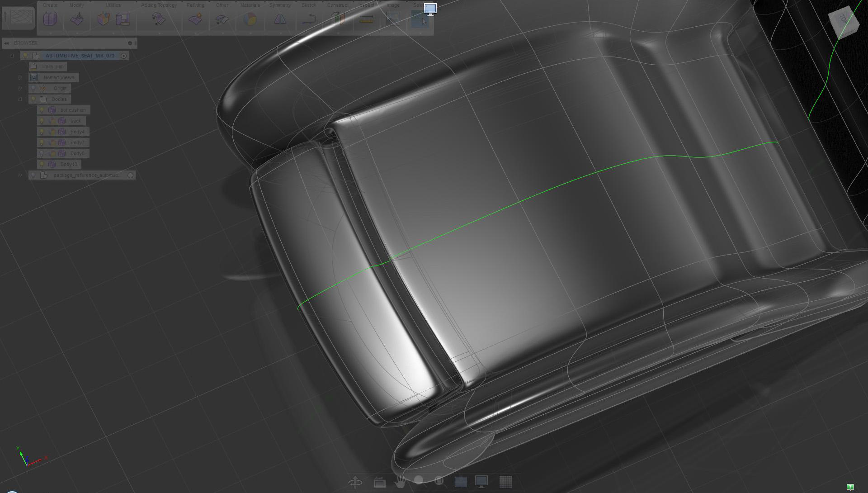The image size is (868, 493).
Task: Click the Create box primitive icon
Action: coord(50,19)
